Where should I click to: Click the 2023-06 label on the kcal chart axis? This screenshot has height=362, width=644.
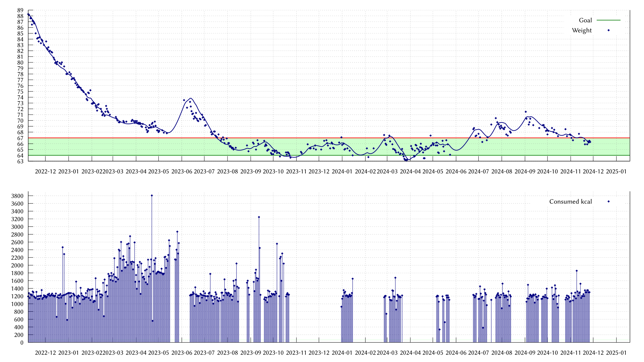click(182, 353)
